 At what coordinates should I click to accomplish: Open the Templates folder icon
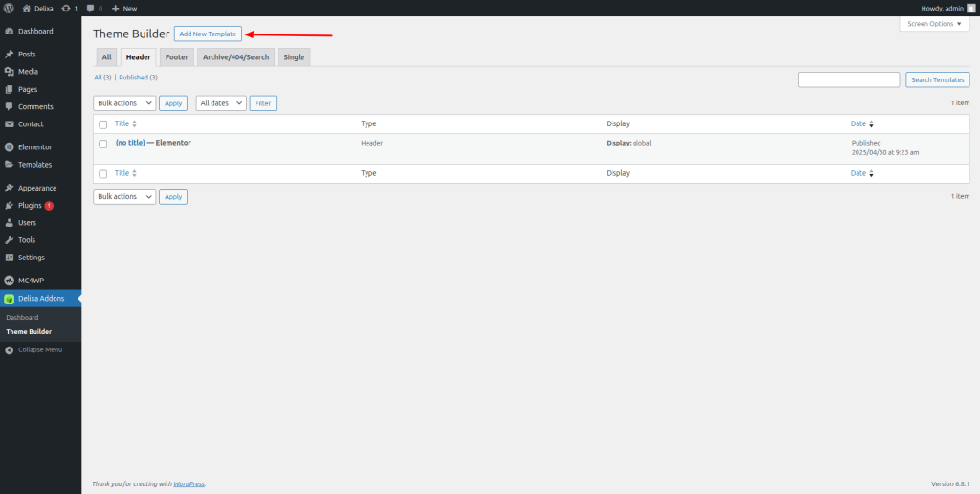(9, 165)
